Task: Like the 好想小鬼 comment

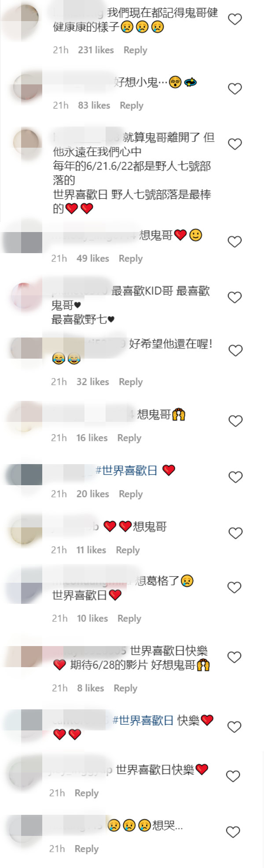Action: tap(235, 89)
